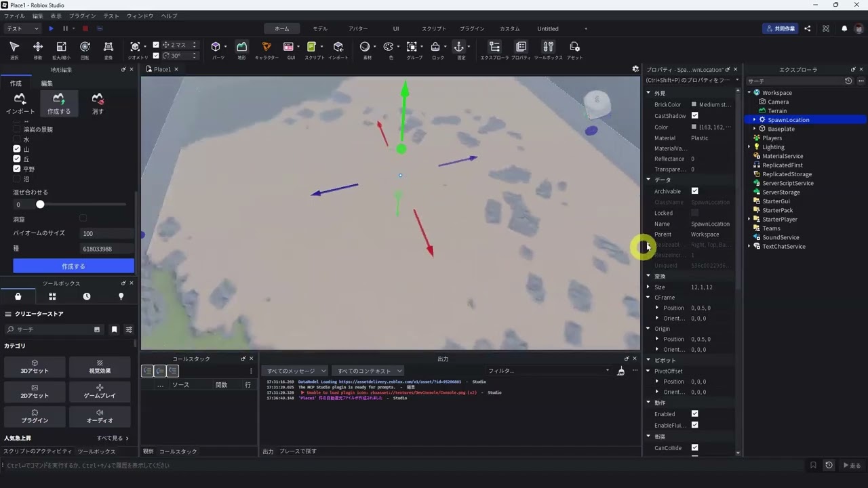Click the red stop playtest icon

click(x=85, y=28)
